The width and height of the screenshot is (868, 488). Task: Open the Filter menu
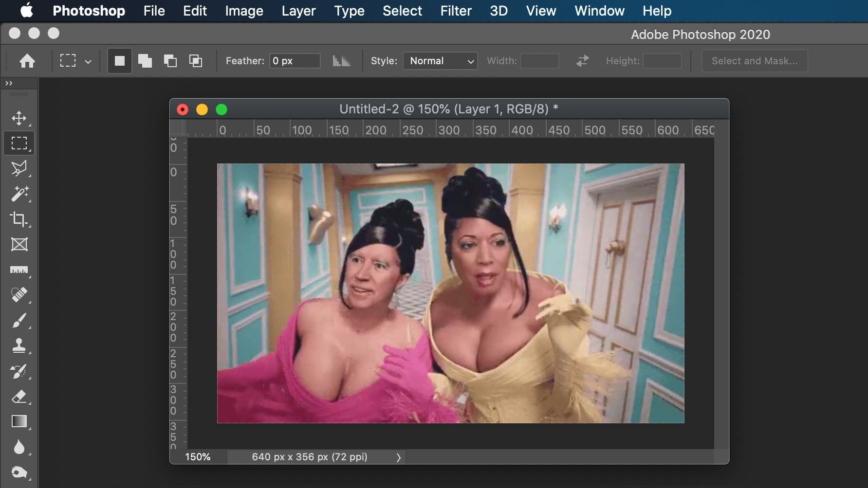pos(456,11)
